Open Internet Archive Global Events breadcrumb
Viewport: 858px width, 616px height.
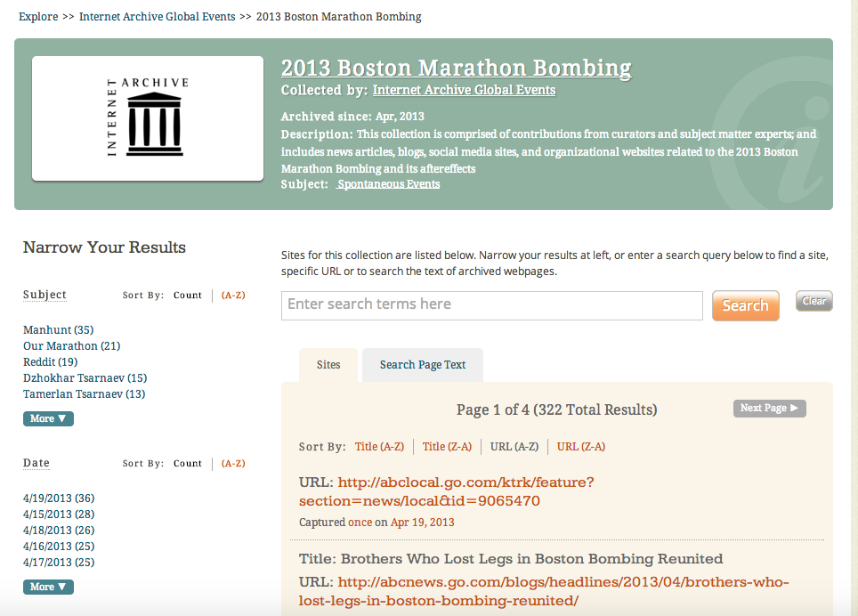point(157,17)
